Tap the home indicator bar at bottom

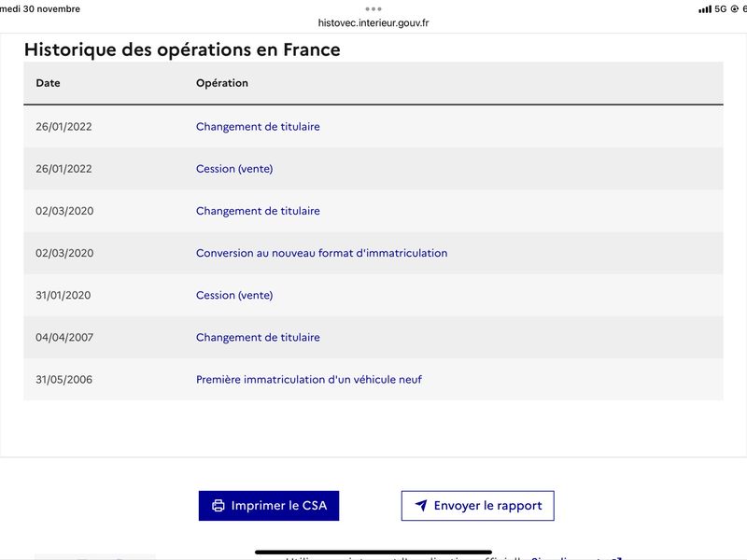373,553
